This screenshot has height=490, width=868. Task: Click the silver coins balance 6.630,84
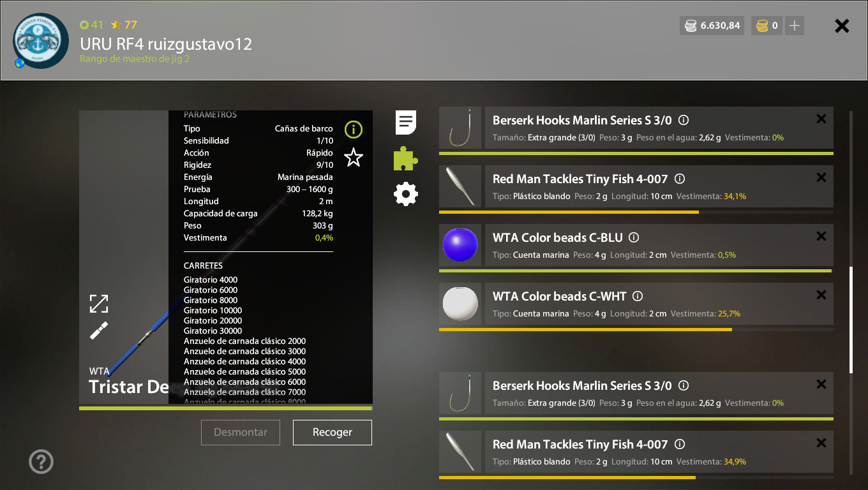pos(712,26)
